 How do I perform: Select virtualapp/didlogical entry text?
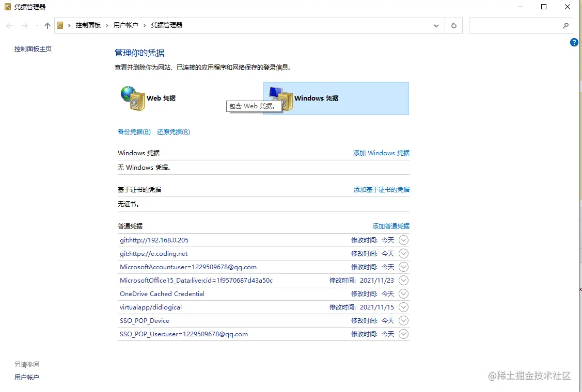click(151, 307)
